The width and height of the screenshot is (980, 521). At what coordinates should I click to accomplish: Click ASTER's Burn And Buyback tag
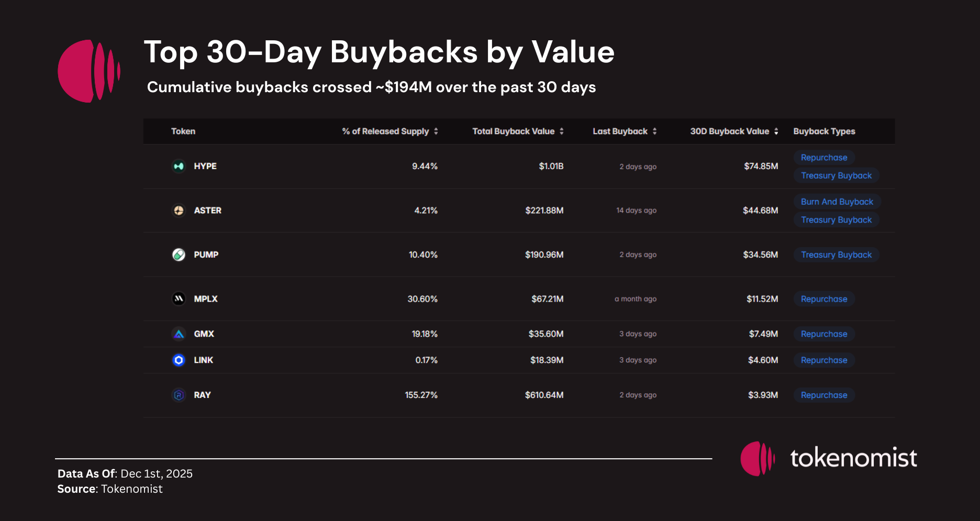point(837,202)
